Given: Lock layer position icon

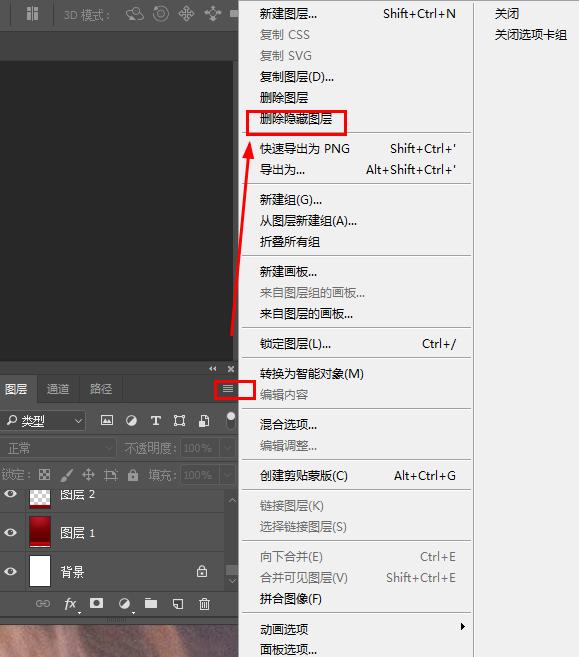Looking at the screenshot, I should 88,475.
